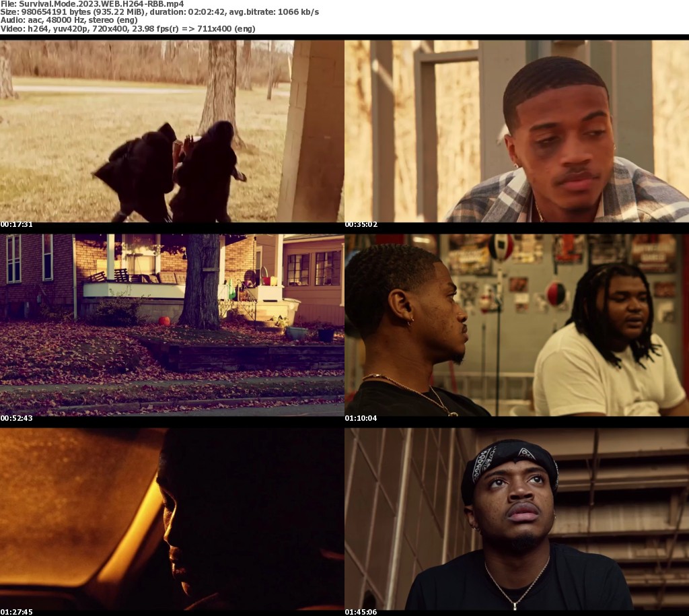Click the 00:52:43 timestamp label
The image size is (689, 616).
tap(16, 418)
